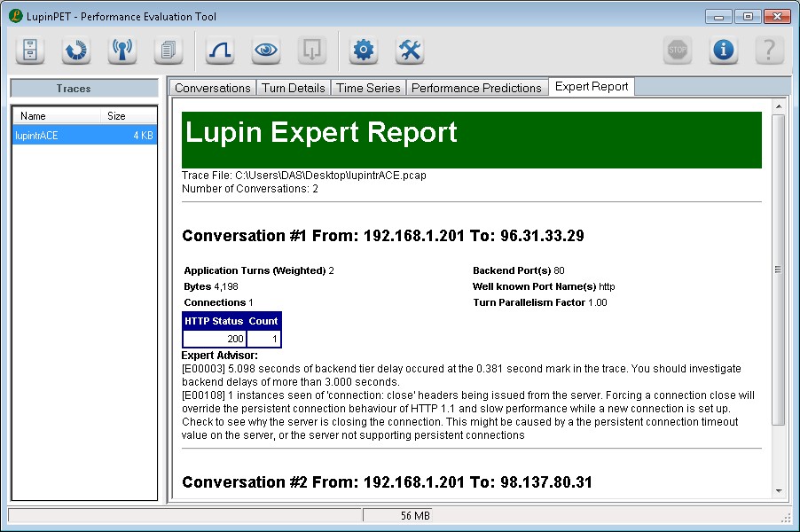Click the 56 MB status bar entry

click(415, 516)
